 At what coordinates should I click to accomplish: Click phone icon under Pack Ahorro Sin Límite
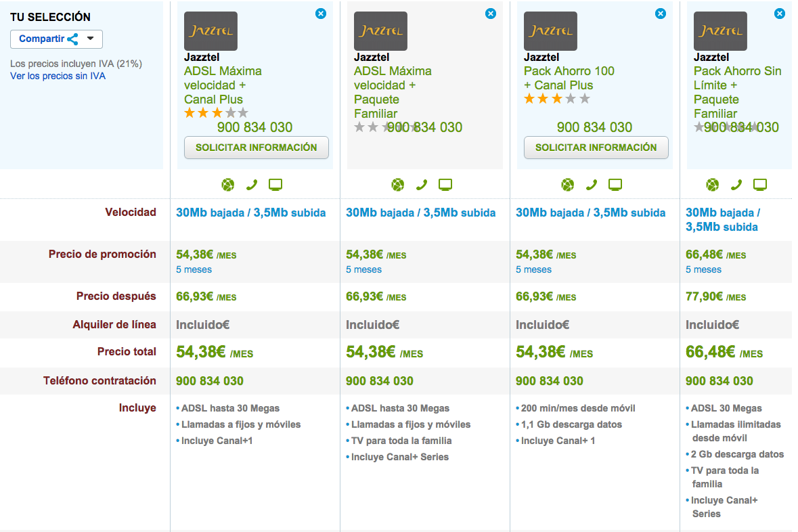tap(736, 185)
